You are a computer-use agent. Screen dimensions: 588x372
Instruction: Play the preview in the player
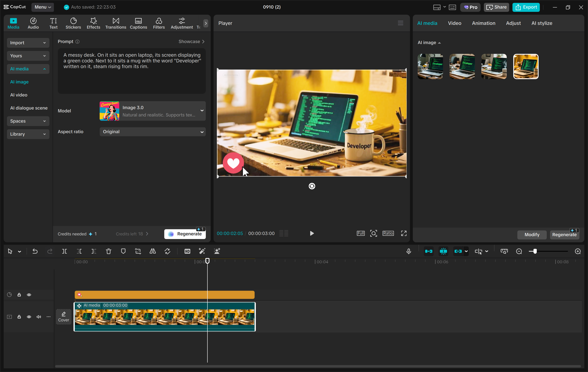click(x=312, y=234)
